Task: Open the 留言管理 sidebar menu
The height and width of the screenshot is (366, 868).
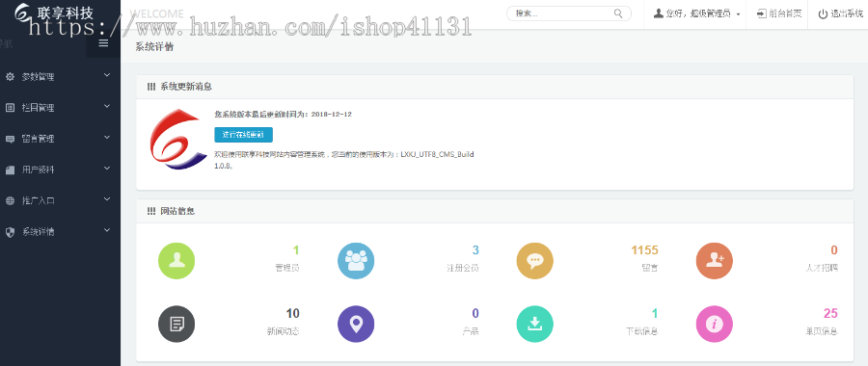Action: [60, 139]
